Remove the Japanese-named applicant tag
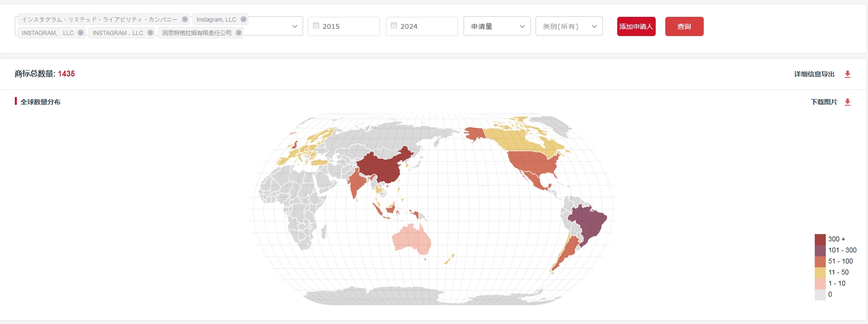Image resolution: width=868 pixels, height=324 pixels. [x=185, y=19]
